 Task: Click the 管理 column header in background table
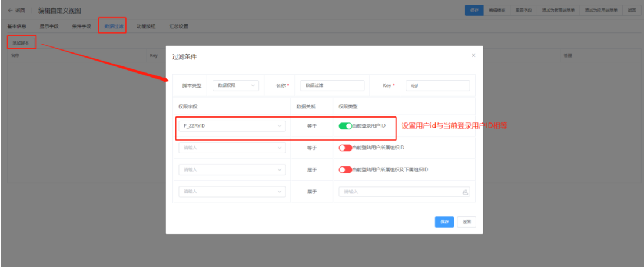coord(567,55)
